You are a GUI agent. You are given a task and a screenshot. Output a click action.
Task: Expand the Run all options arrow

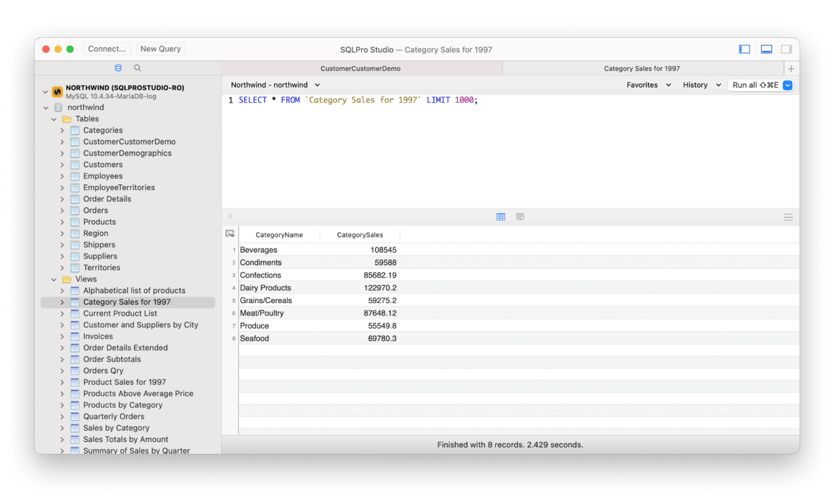787,85
